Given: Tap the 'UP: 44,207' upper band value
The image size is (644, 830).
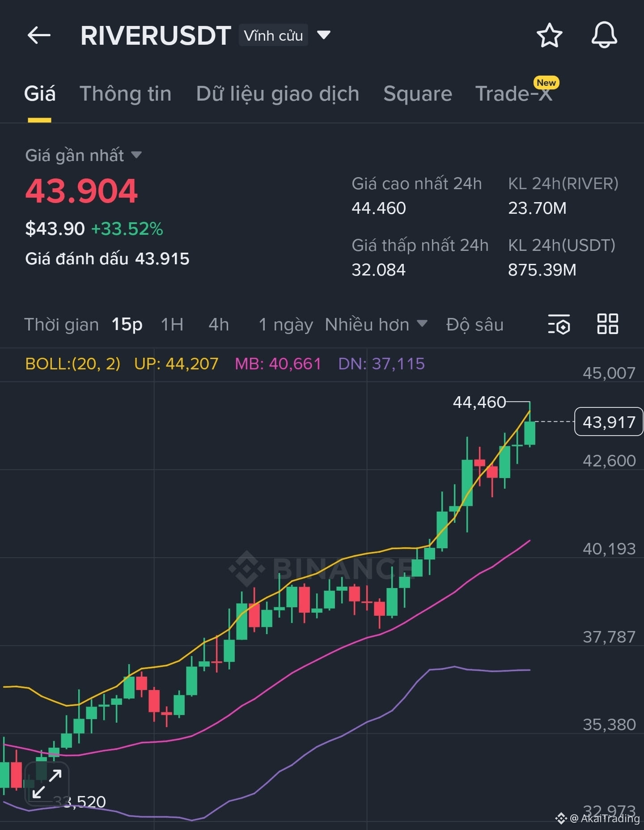Looking at the screenshot, I should coord(176,364).
